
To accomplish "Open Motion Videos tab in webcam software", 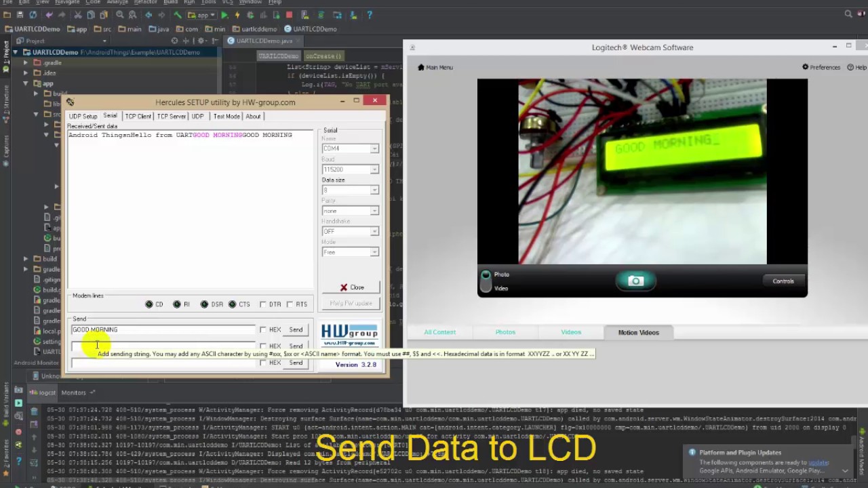I will click(638, 332).
